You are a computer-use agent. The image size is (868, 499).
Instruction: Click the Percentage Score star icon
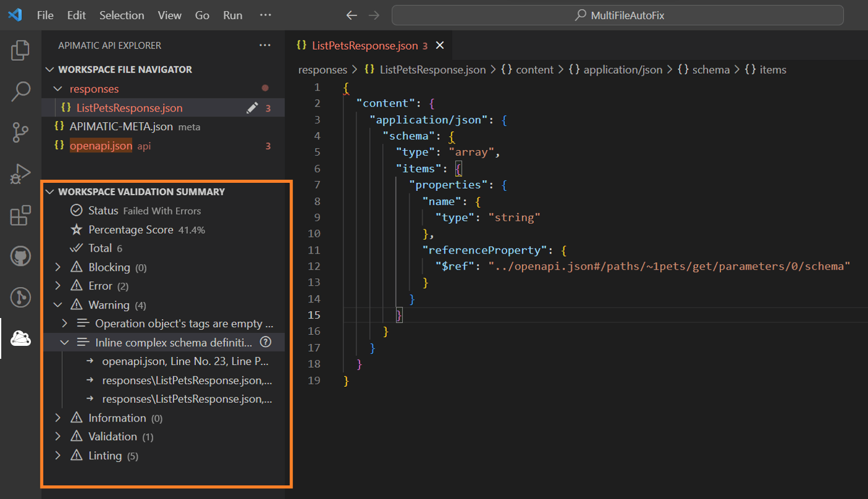[x=76, y=230]
